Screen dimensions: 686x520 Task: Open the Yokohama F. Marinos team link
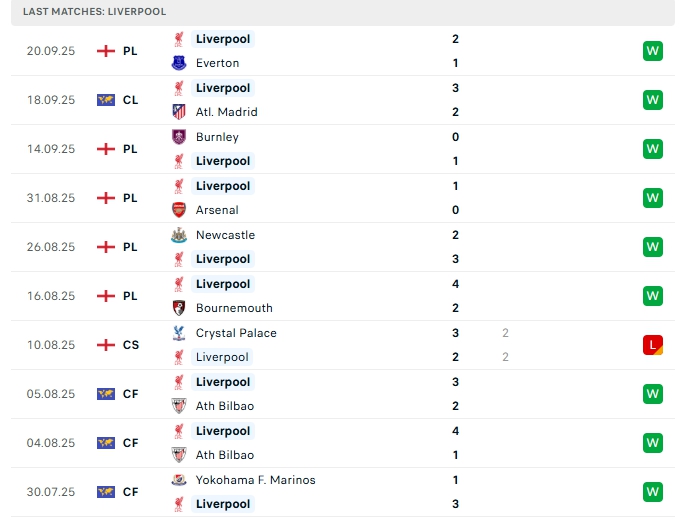(x=255, y=480)
